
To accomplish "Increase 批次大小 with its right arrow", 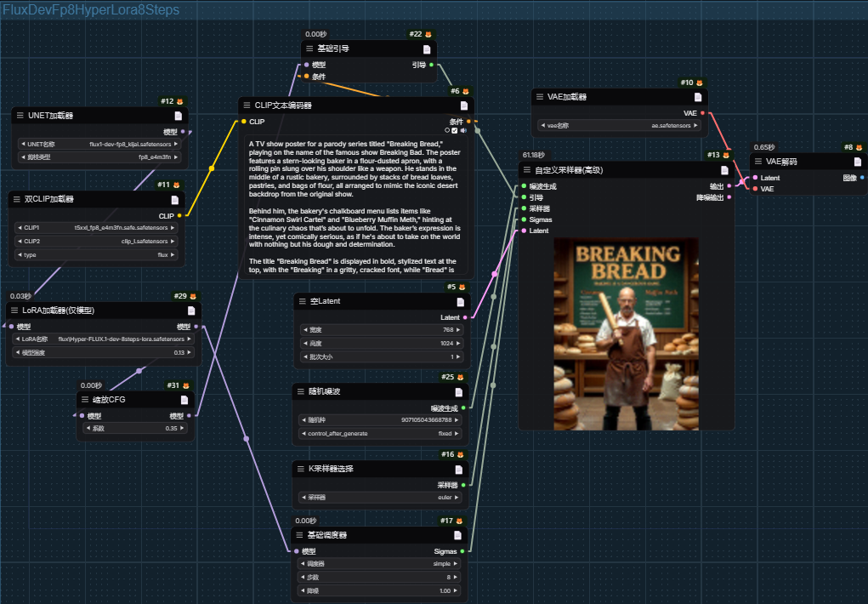I will pyautogui.click(x=457, y=357).
